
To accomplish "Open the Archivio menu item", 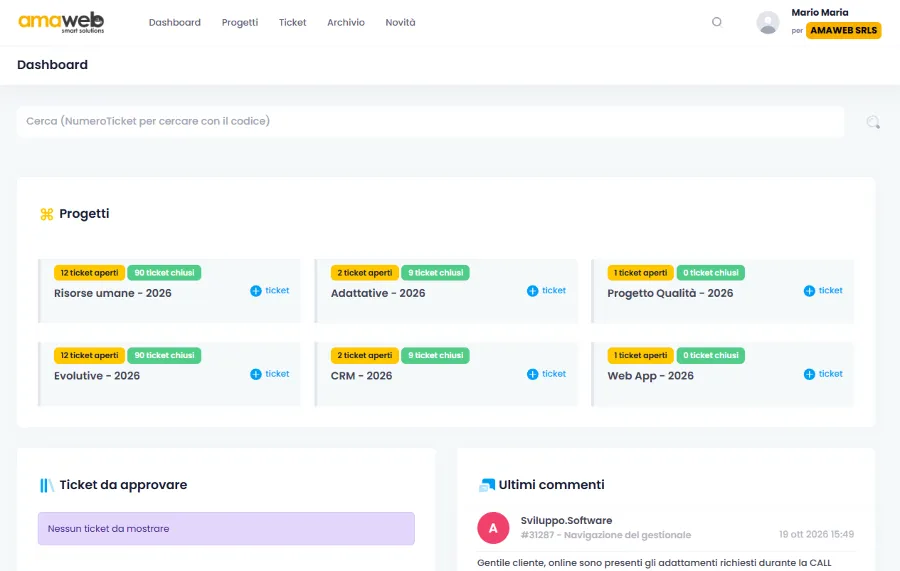I will 346,22.
